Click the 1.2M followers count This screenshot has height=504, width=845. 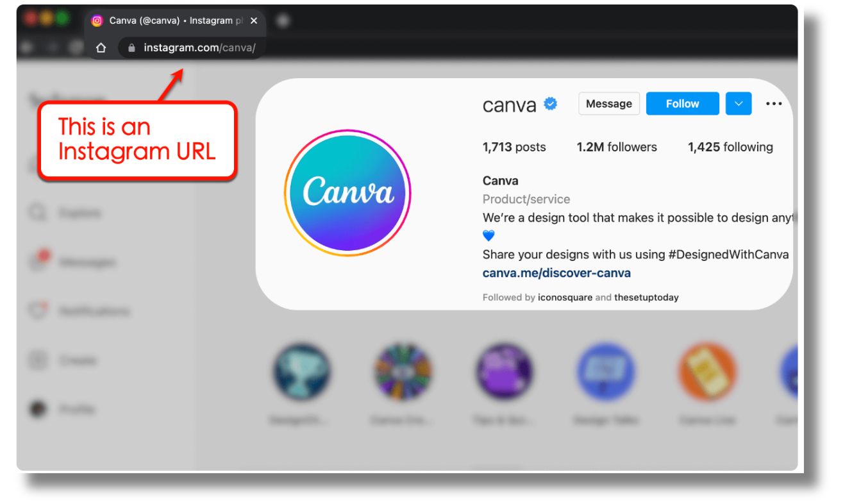coord(616,147)
